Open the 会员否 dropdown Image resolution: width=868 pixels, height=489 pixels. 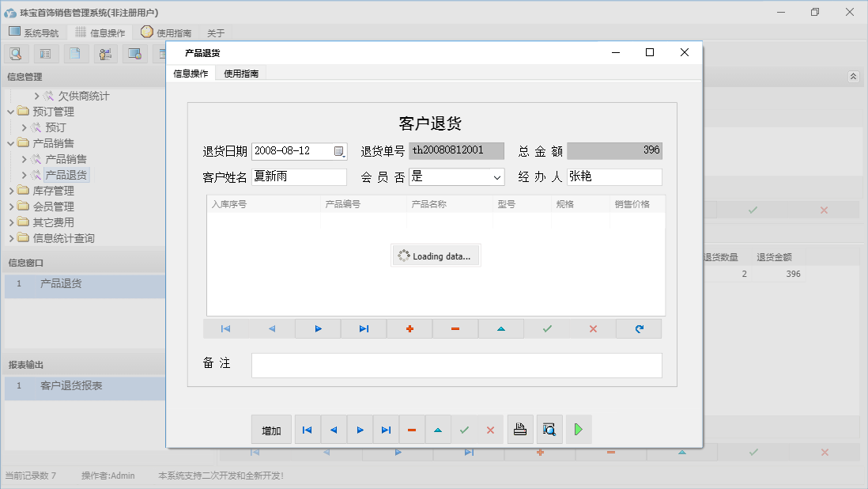point(496,176)
